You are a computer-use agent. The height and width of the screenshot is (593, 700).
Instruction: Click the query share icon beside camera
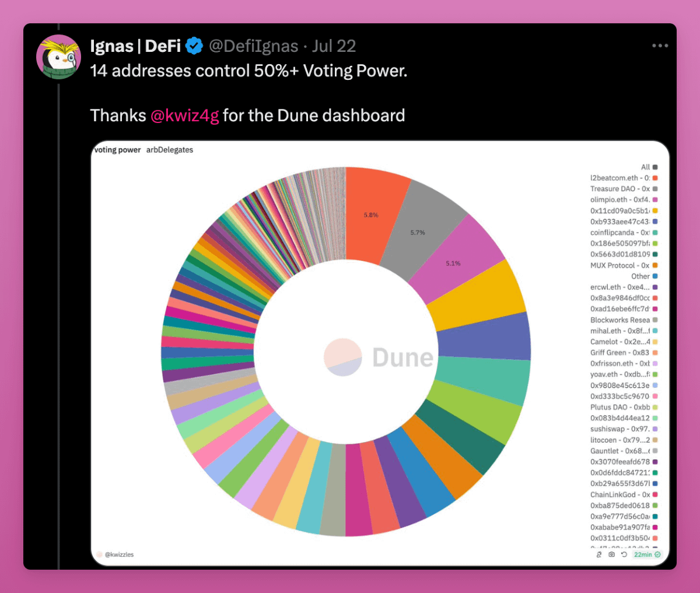[x=599, y=555]
